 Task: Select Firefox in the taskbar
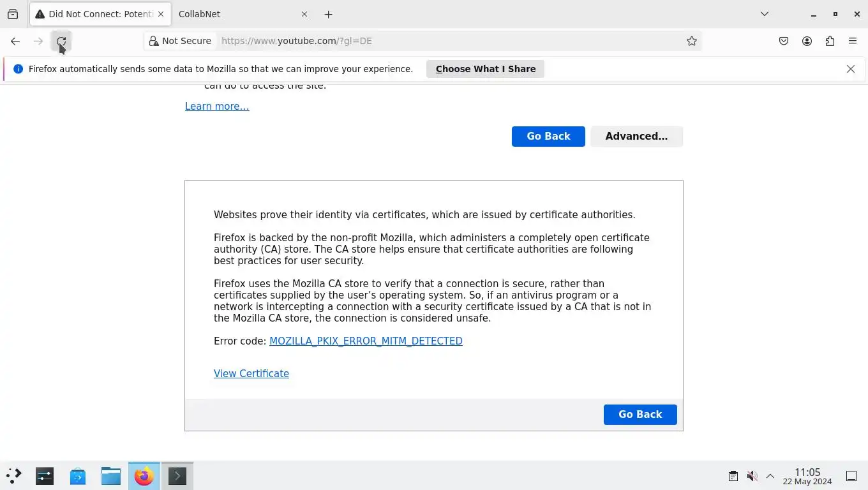(x=144, y=476)
